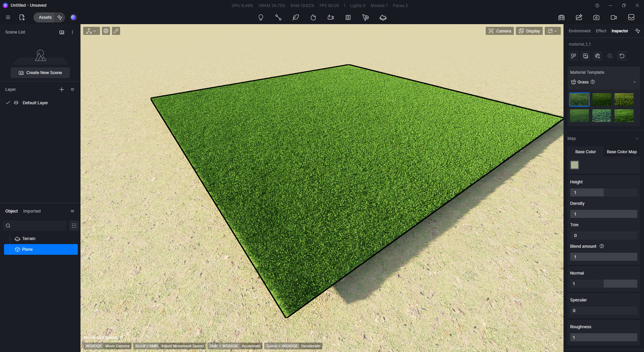Switch to the Environment tab
The width and height of the screenshot is (644, 352).
(x=579, y=31)
